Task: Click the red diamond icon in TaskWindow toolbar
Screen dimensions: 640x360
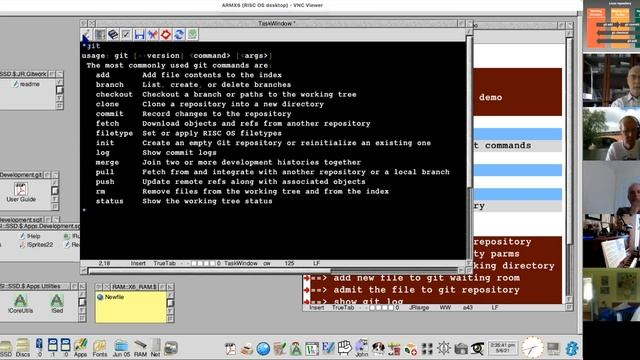Action: (166, 35)
